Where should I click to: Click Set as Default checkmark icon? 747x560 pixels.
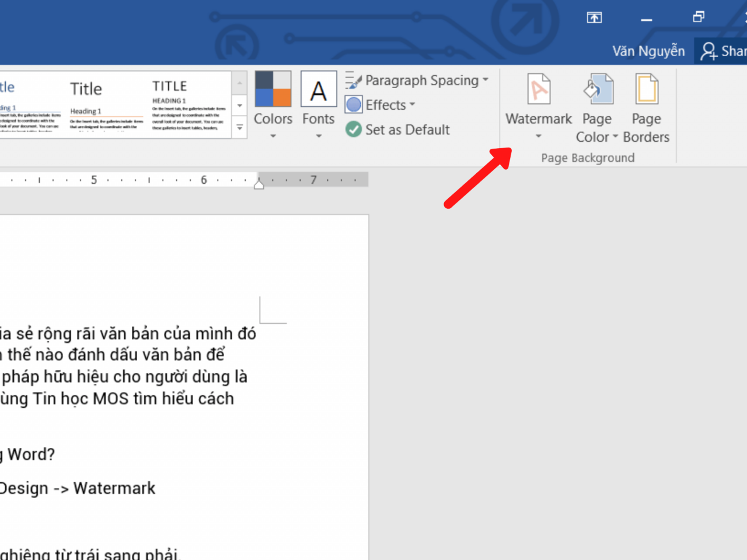click(354, 129)
